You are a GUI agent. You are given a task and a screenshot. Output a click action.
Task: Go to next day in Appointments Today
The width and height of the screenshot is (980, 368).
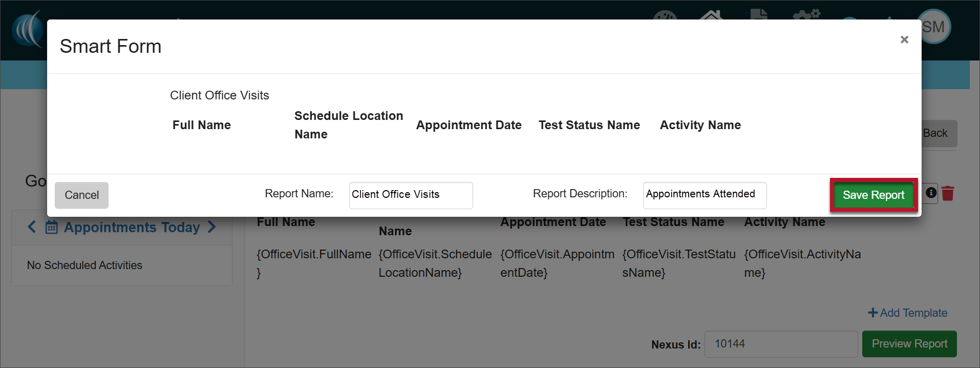212,227
